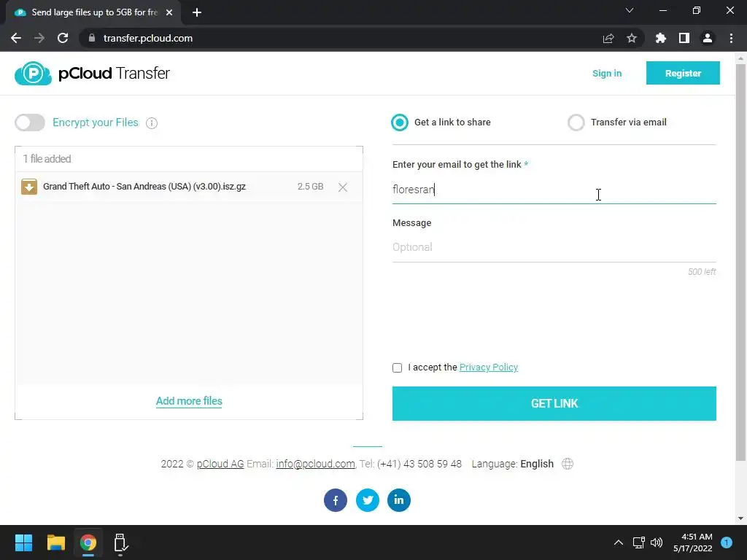Viewport: 747px width, 560px height.
Task: Open the Extensions puzzle icon
Action: coord(660,38)
